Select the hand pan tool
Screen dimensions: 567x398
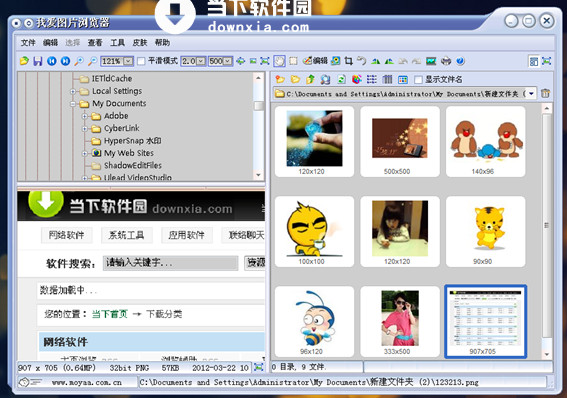[x=279, y=61]
